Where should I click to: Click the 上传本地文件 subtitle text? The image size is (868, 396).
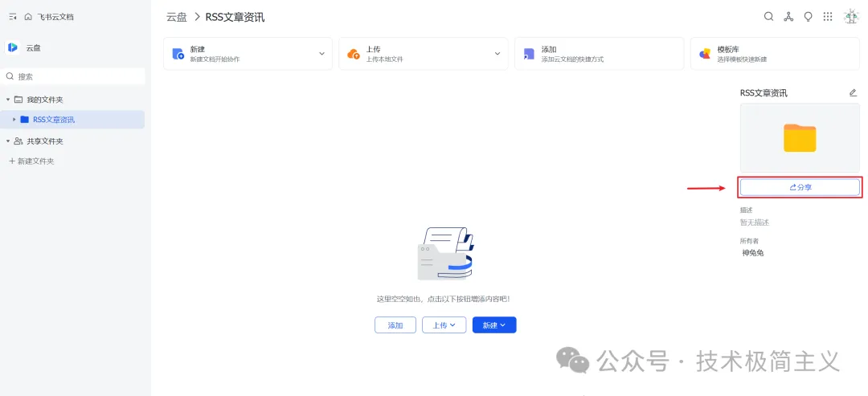385,59
